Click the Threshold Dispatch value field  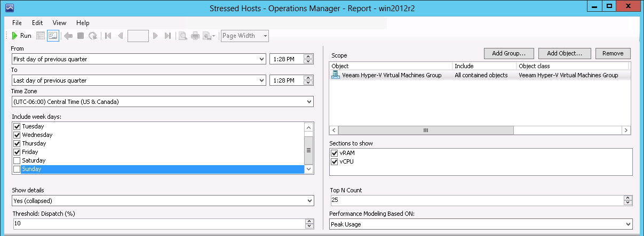coord(158,224)
